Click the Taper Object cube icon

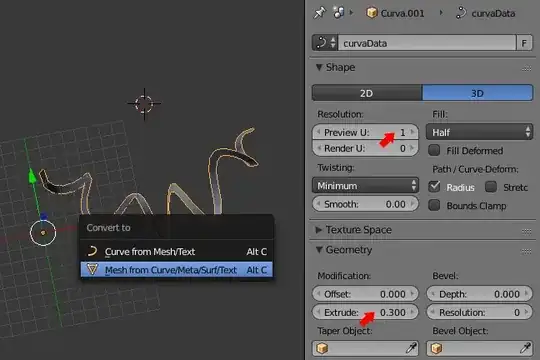[x=322, y=348]
